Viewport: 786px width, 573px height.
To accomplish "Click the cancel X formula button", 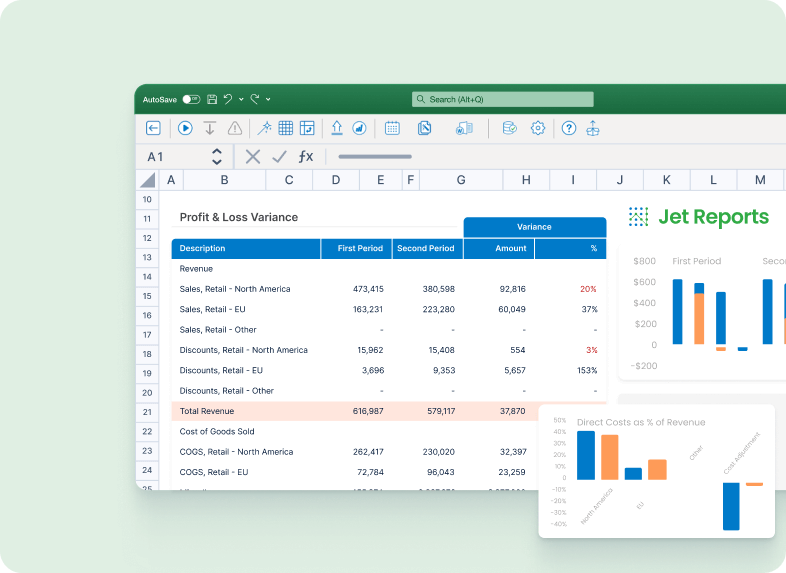I will click(x=253, y=157).
